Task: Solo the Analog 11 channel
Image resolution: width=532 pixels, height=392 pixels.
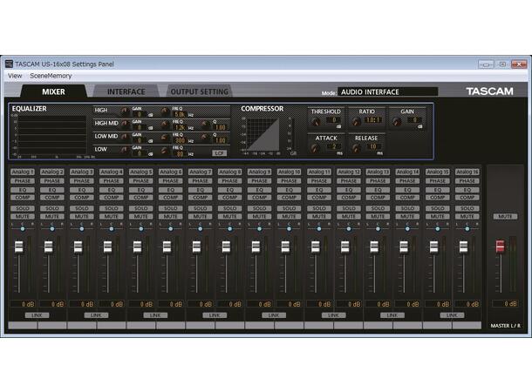Action: tap(319, 208)
